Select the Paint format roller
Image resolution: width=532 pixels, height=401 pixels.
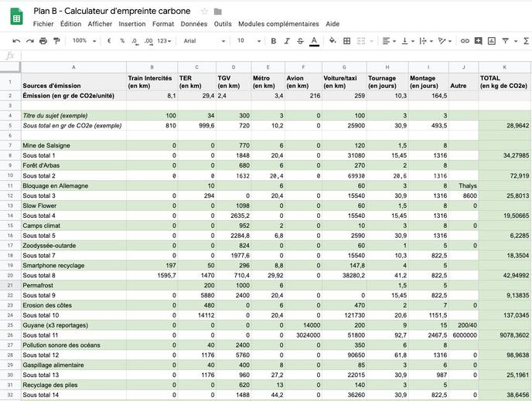[56, 41]
